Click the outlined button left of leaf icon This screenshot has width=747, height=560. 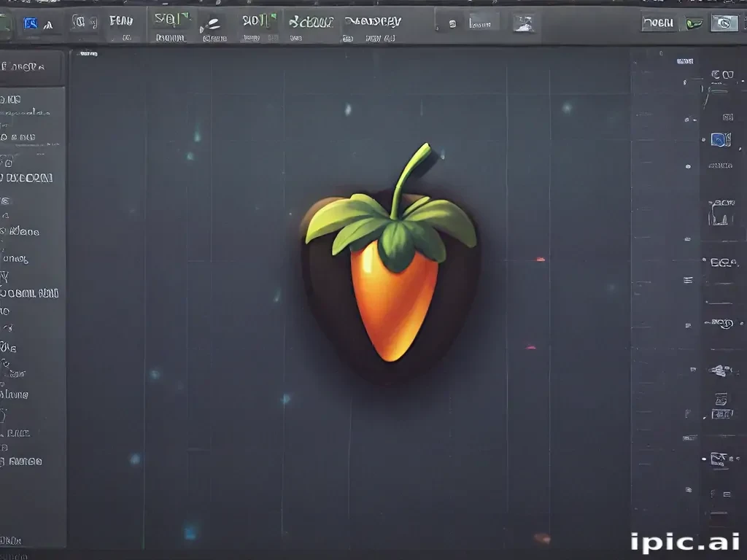click(658, 23)
